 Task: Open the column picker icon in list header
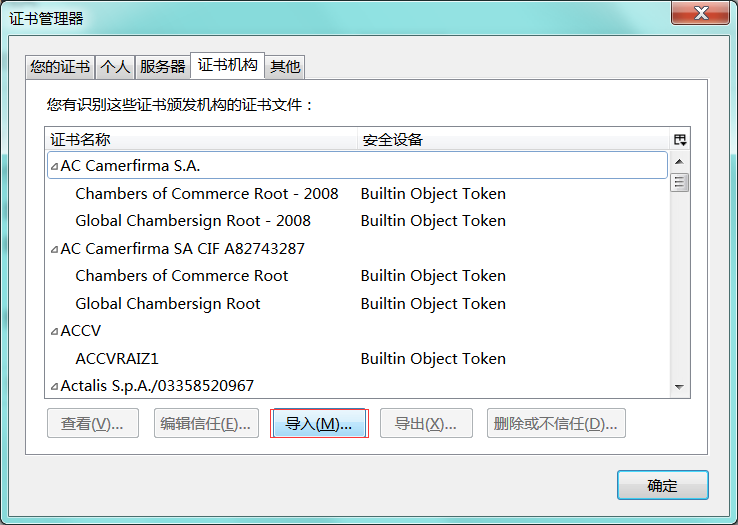coord(680,139)
